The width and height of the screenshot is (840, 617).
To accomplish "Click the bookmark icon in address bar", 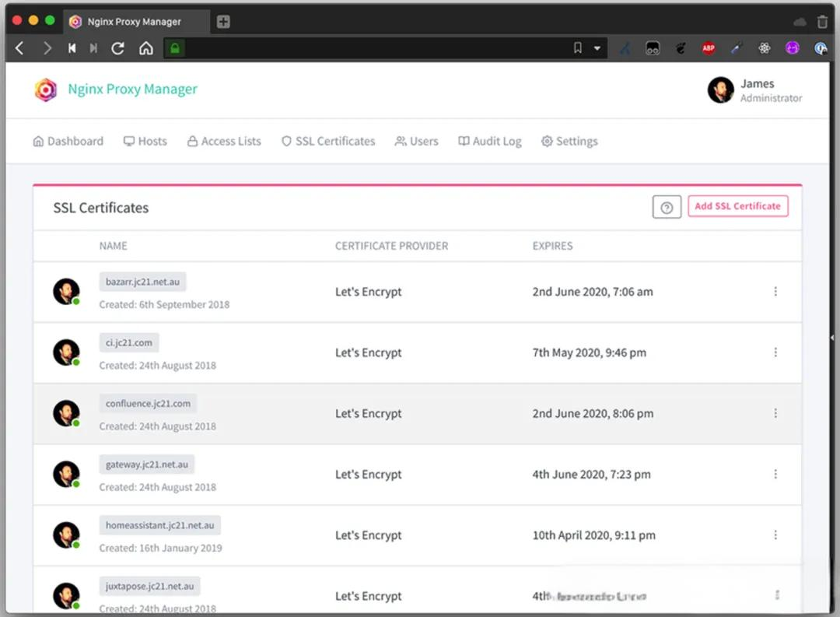I will 577,48.
